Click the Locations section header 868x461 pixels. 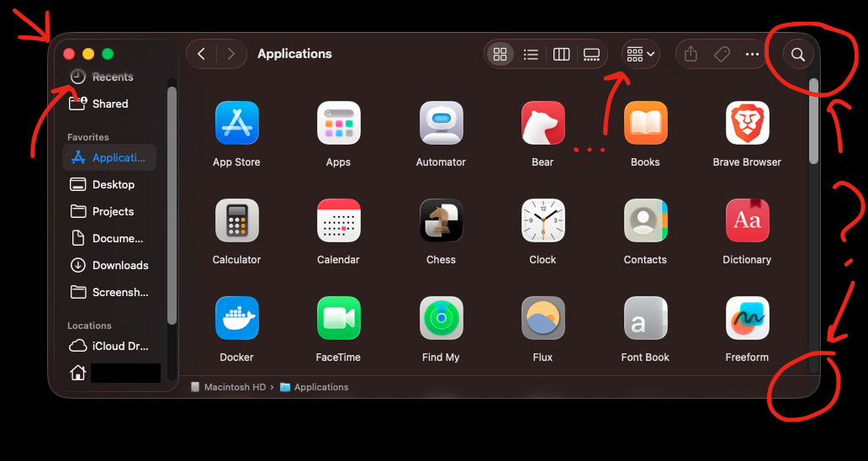[89, 326]
